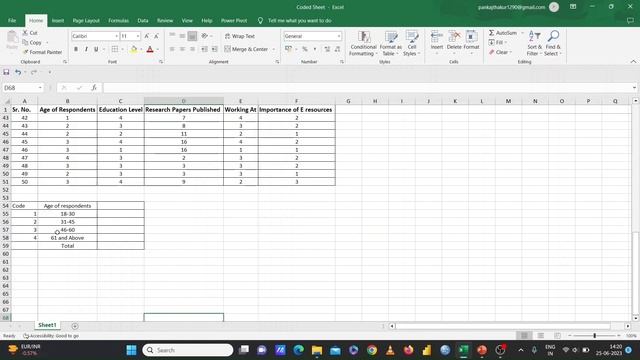Add a new sheet with plus button

pyautogui.click(x=75, y=326)
